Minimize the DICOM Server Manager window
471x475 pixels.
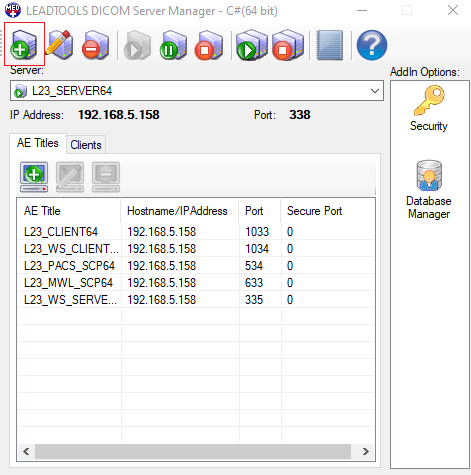[362, 11]
